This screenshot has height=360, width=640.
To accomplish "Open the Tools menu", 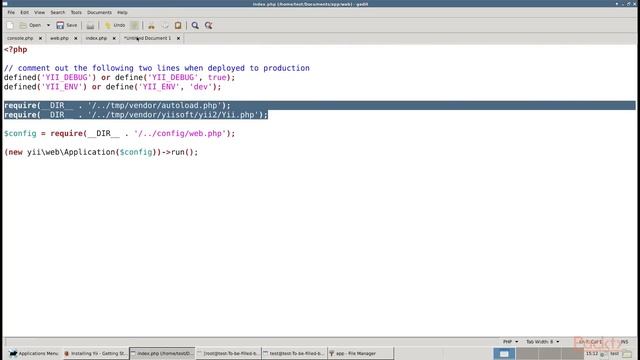I will click(76, 12).
